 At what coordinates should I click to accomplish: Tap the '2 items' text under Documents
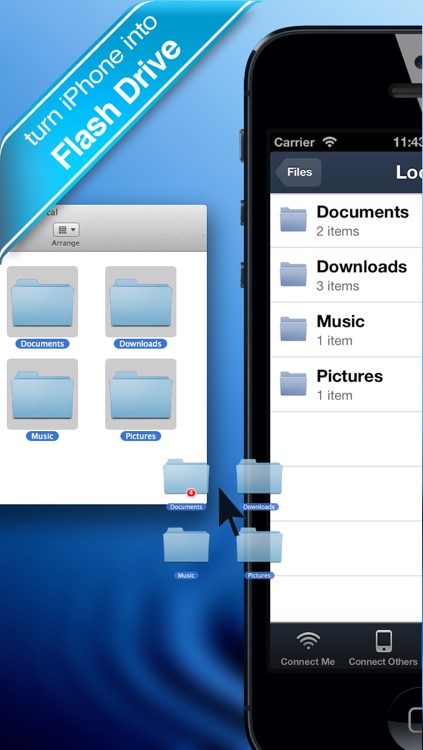(x=338, y=232)
